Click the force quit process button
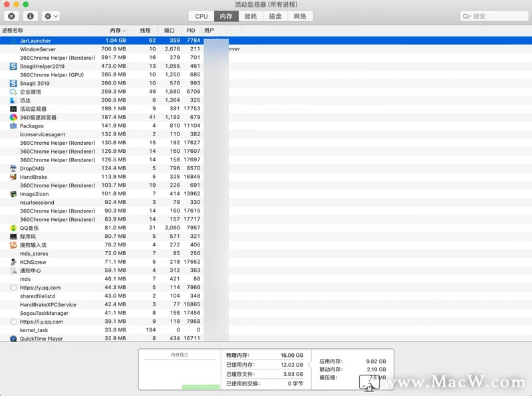 11,16
